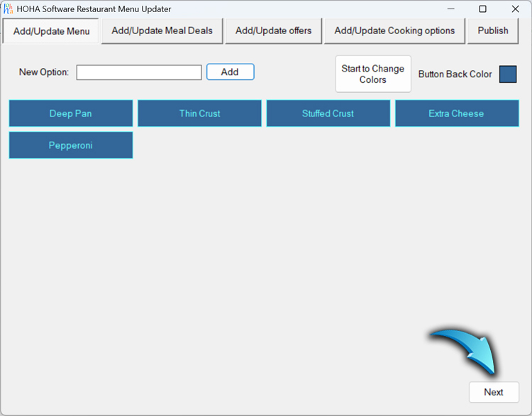532x416 pixels.
Task: Pick the Stuffed Crust option
Action: [328, 113]
